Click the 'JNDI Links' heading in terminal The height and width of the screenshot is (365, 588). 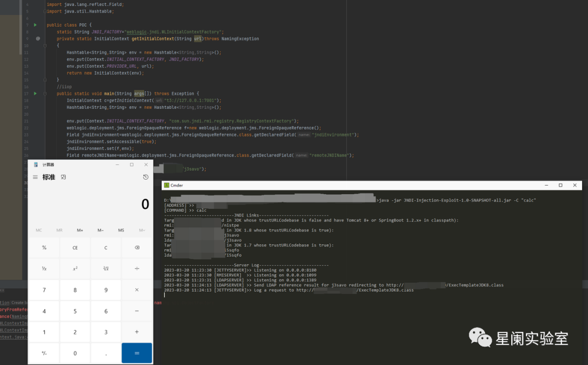(x=247, y=215)
